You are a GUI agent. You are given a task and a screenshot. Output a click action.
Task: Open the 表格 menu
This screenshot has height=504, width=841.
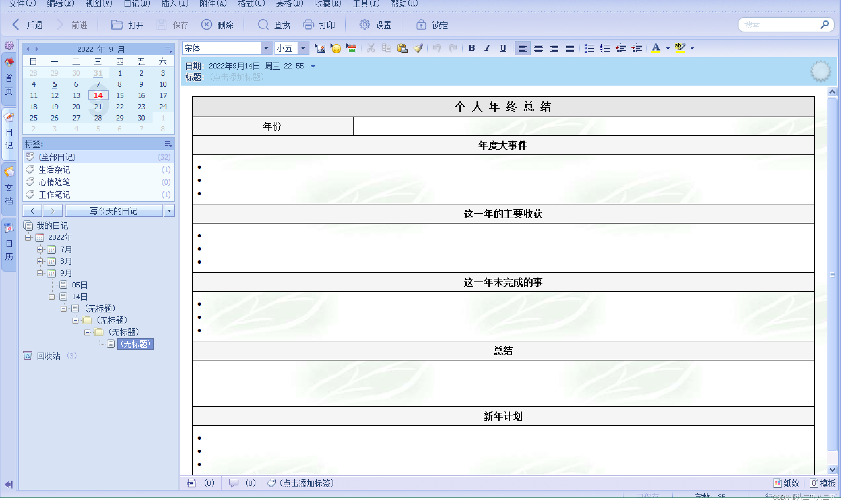tap(289, 4)
